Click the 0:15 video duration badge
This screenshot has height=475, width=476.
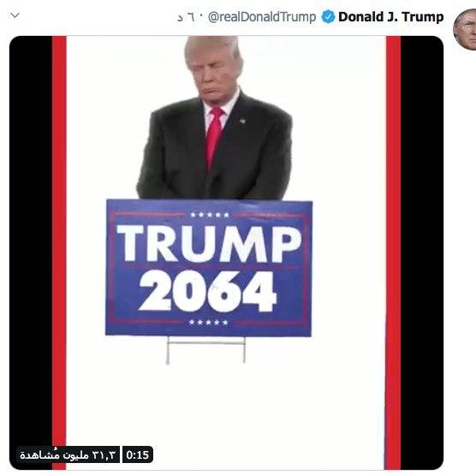[x=138, y=454]
